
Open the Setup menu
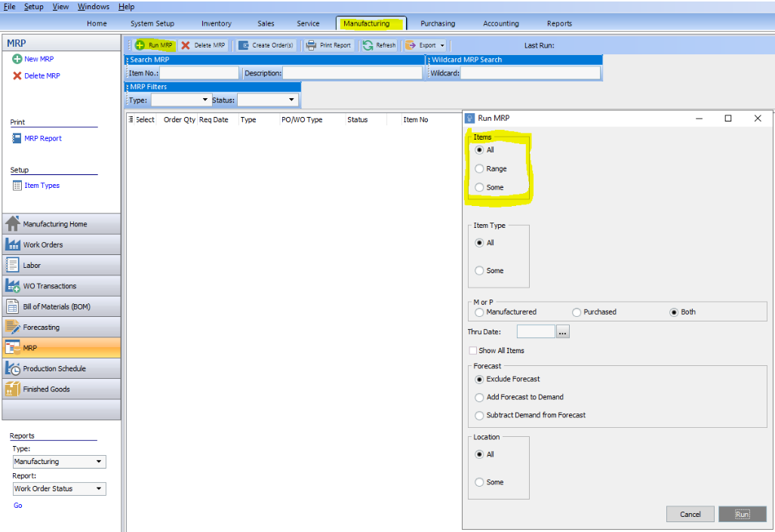[x=34, y=7]
